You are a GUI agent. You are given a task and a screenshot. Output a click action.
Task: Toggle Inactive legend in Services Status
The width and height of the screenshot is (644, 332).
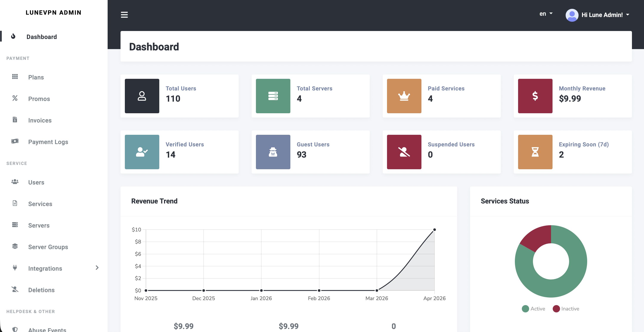pos(566,309)
